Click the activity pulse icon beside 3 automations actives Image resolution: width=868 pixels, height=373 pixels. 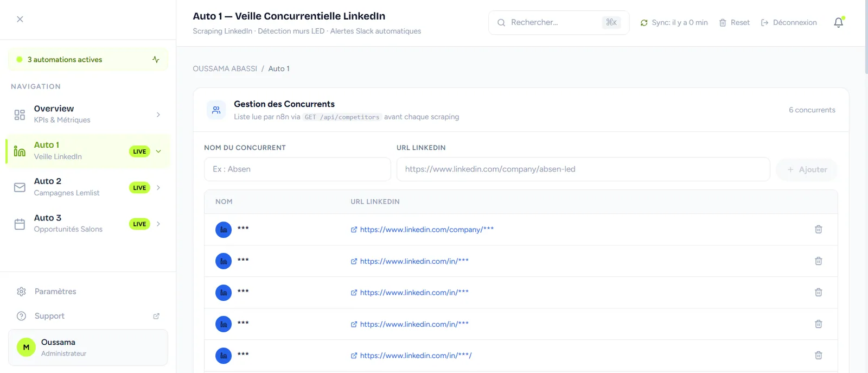tap(156, 60)
